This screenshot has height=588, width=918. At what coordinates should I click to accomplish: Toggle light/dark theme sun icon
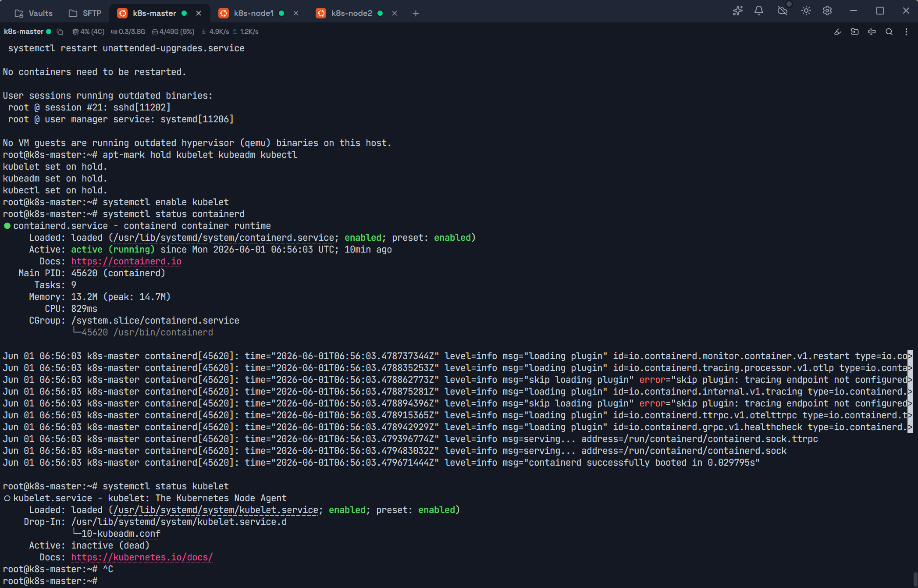[806, 11]
